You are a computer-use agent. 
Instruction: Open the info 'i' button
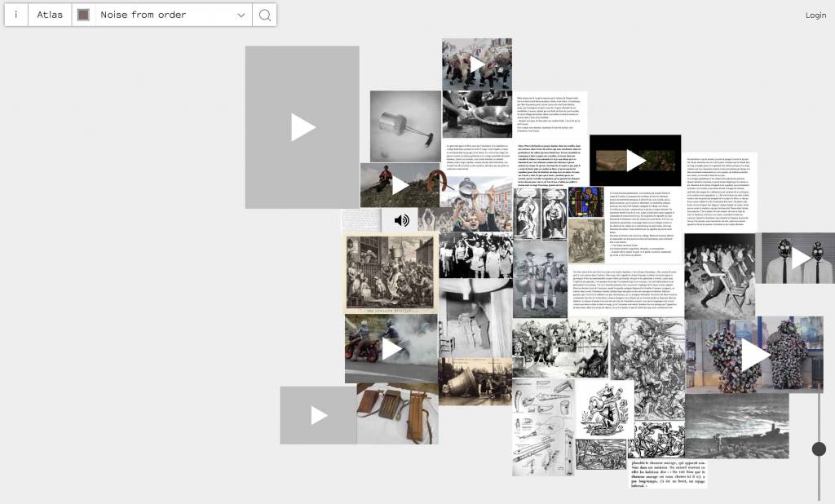click(x=16, y=15)
